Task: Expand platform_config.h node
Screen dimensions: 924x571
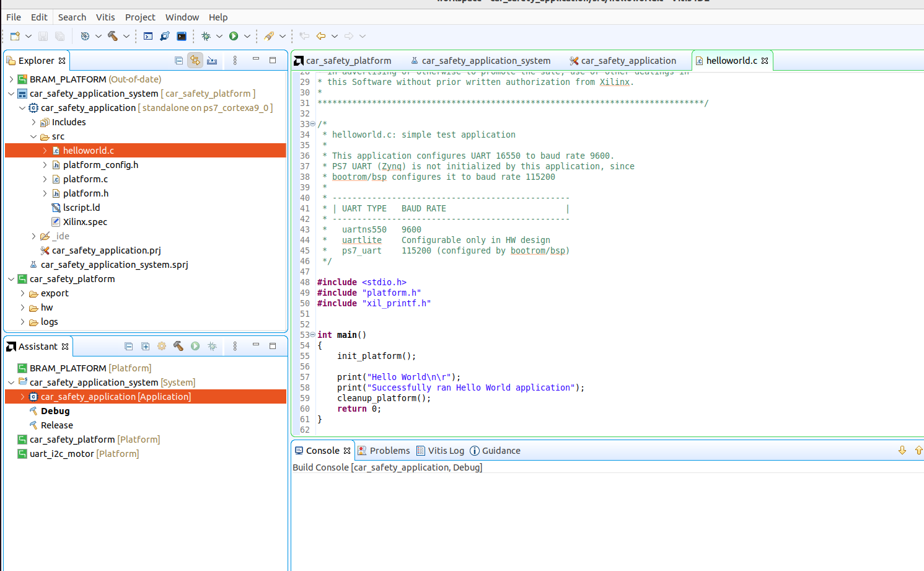Action: [45, 165]
